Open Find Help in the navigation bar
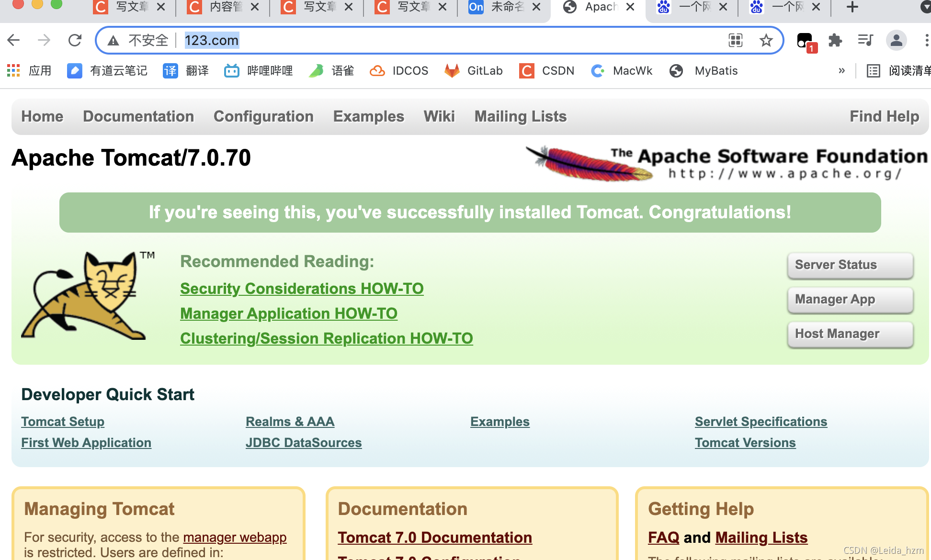 [885, 116]
